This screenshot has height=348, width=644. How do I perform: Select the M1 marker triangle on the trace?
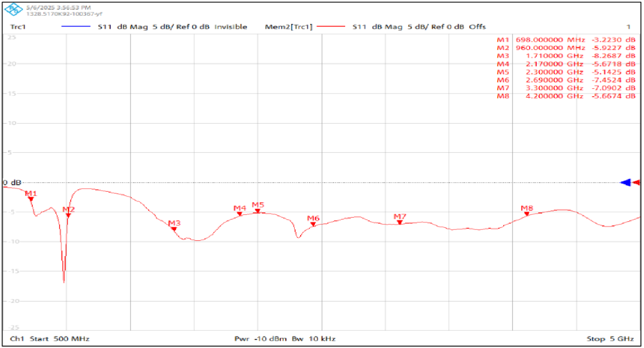(x=31, y=199)
